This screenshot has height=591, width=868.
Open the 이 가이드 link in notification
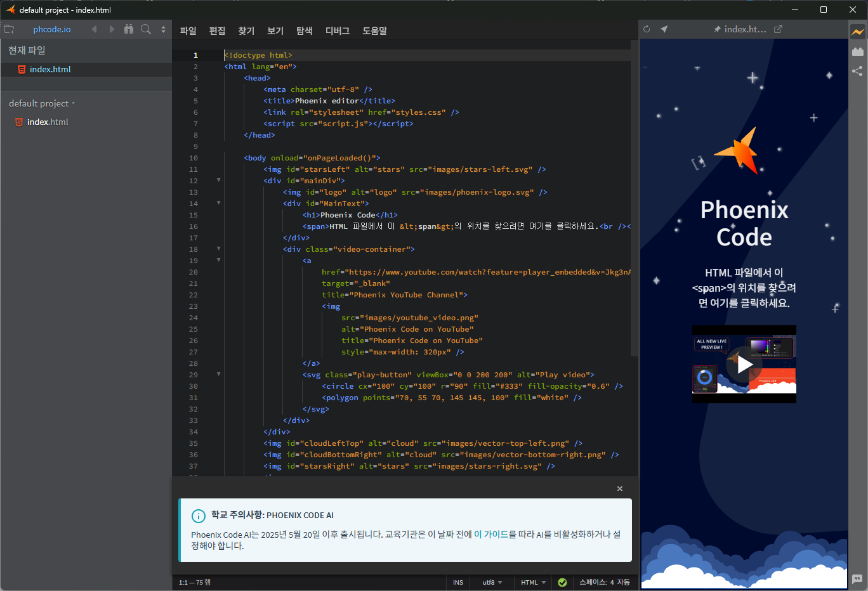(491, 535)
